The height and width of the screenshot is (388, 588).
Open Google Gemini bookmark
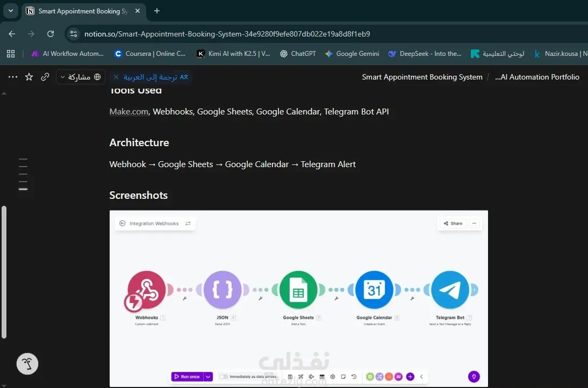click(x=352, y=54)
